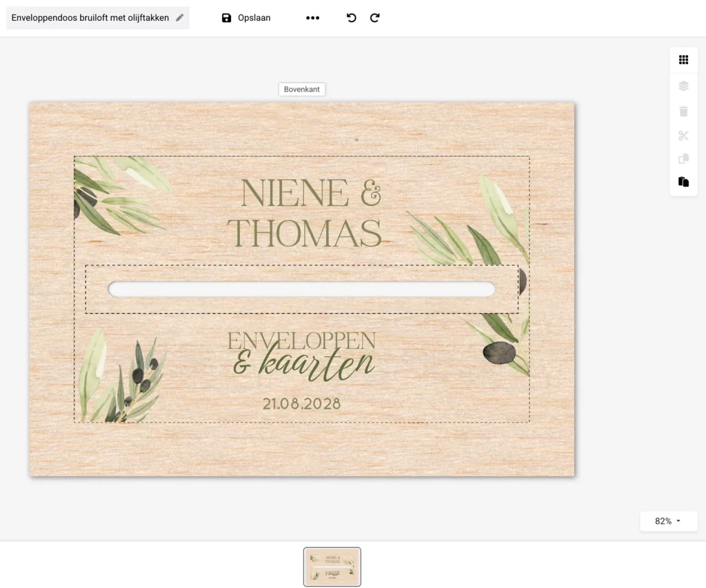Click the duplicate icon in the sidebar
The width and height of the screenshot is (706, 588).
coord(683,159)
